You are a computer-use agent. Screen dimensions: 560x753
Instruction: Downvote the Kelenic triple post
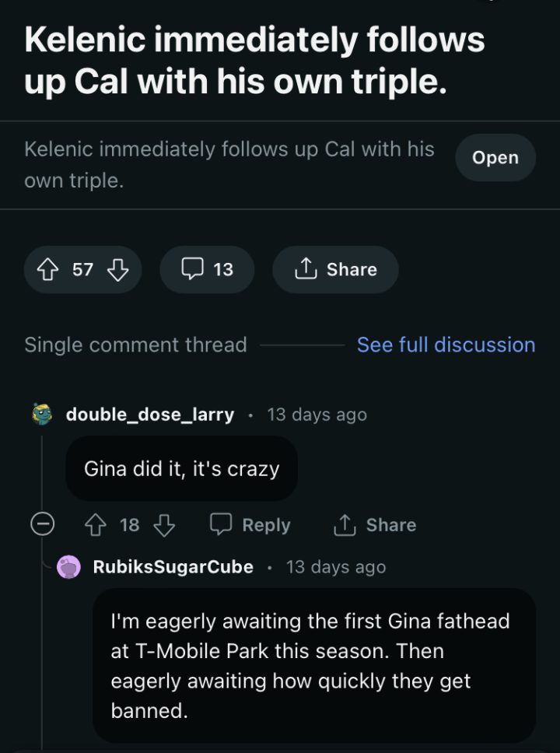[117, 269]
